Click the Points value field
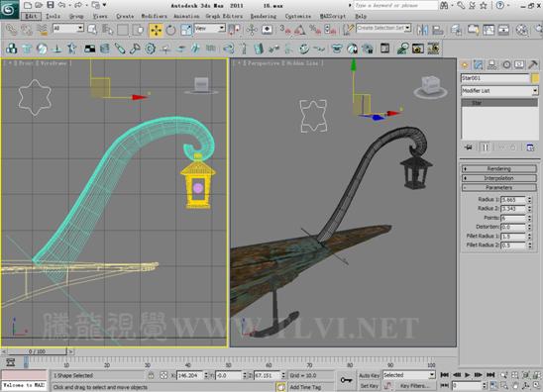 coord(513,218)
